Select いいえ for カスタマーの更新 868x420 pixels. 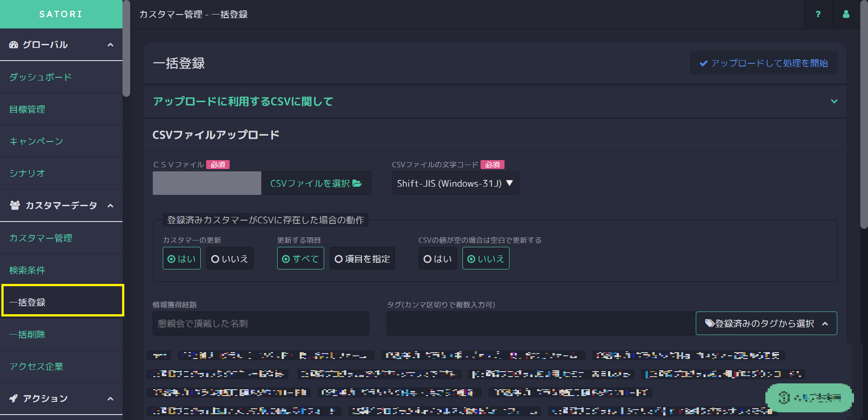coord(230,259)
